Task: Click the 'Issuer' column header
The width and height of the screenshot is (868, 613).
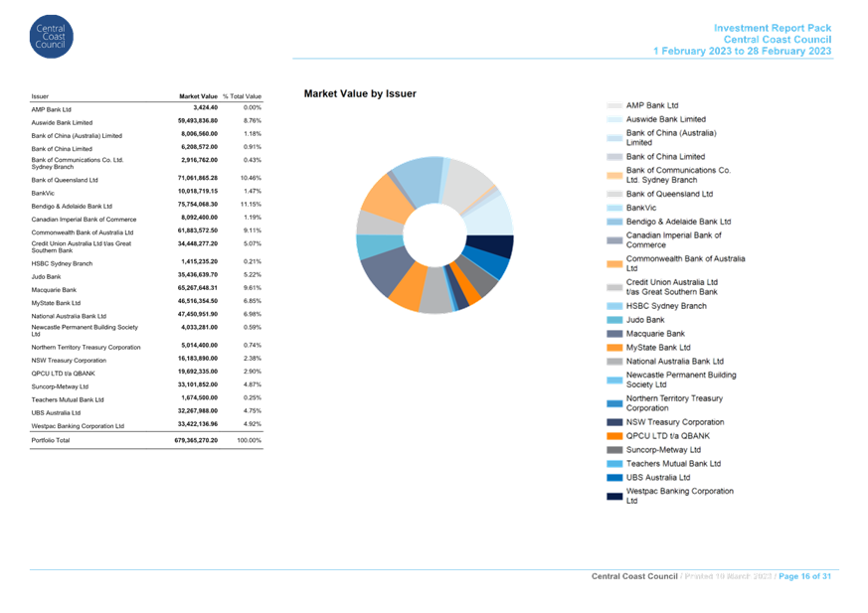Action: pyautogui.click(x=40, y=96)
